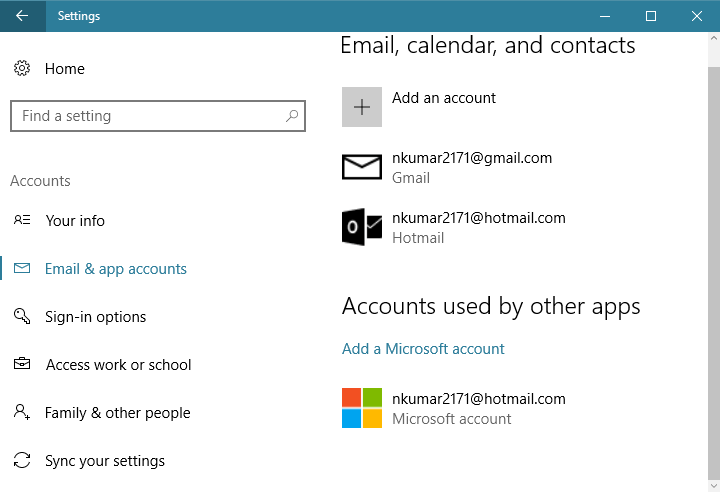Open Access work or school
Viewport: 720px width, 492px height.
tap(118, 365)
